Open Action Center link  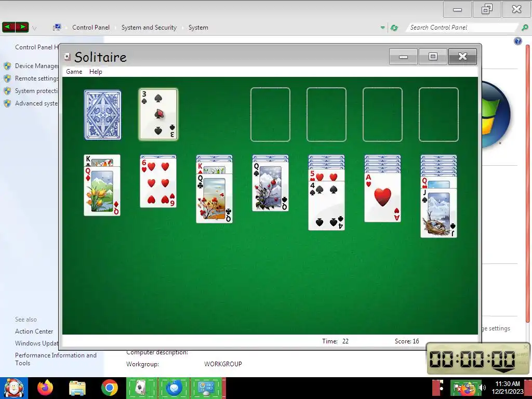click(x=34, y=331)
